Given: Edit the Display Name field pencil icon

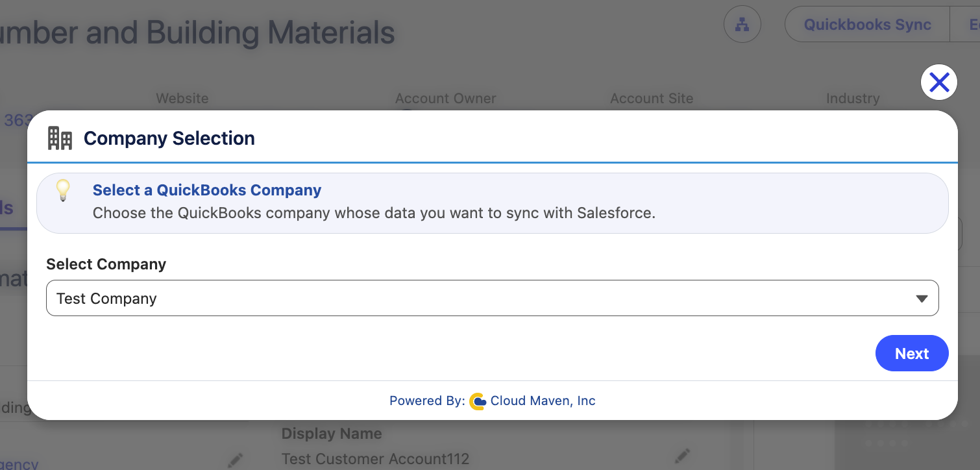Looking at the screenshot, I should coord(682,456).
